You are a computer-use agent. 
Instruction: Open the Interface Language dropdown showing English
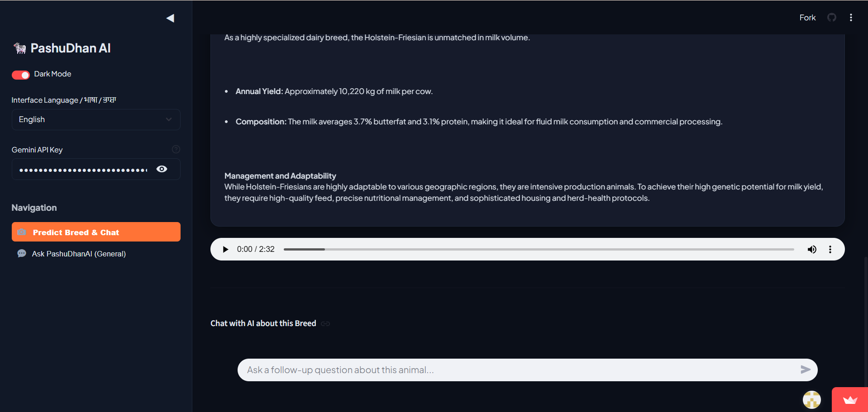pyautogui.click(x=96, y=119)
